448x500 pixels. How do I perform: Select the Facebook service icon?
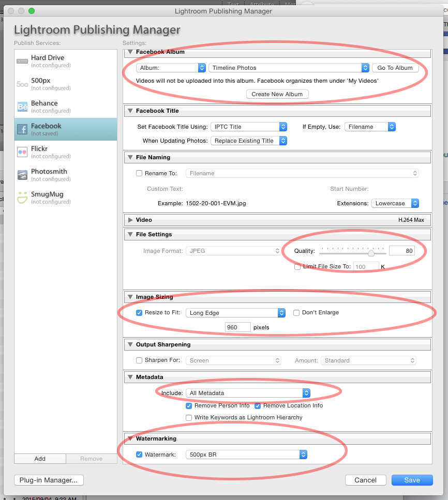pyautogui.click(x=22, y=129)
